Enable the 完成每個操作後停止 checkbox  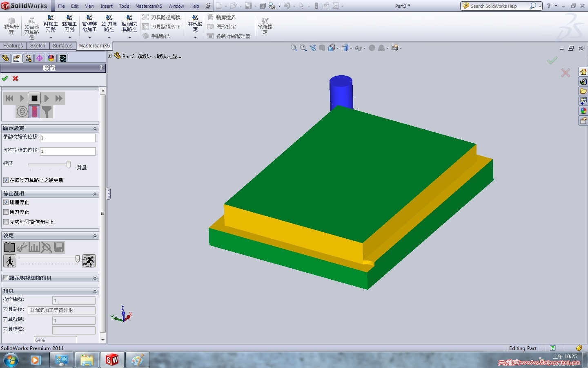coord(6,222)
